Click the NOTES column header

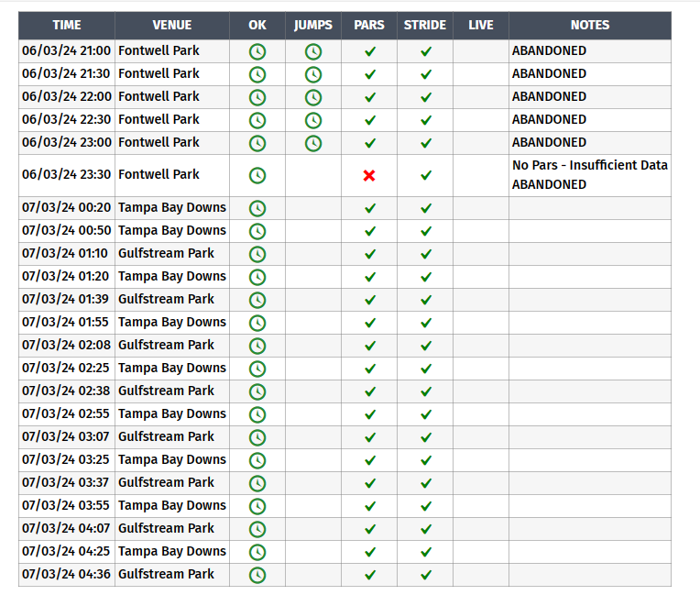pos(590,26)
